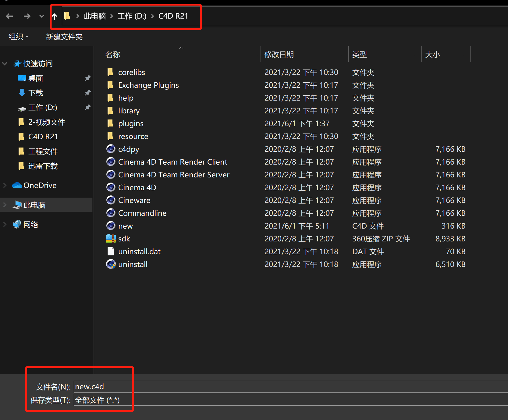508x420 pixels.
Task: Click the 2021/6/1 下午 5:11 date cell
Action: click(x=297, y=226)
